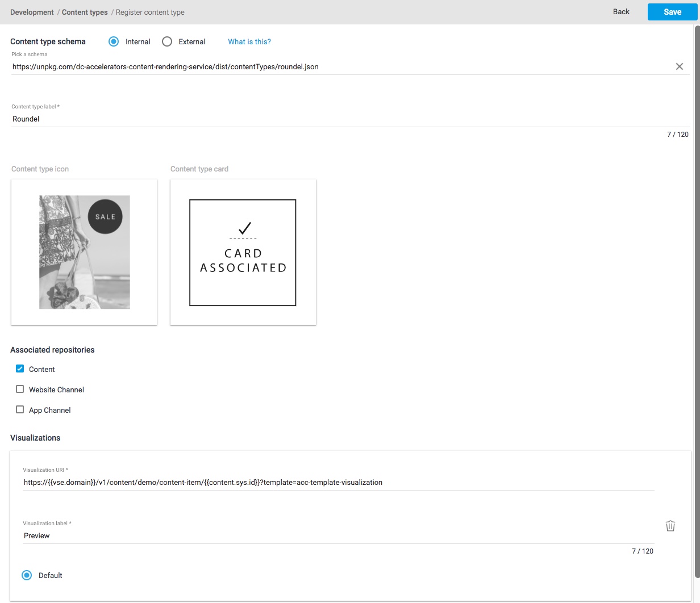Clear the schema URL with the X icon
The height and width of the screenshot is (603, 700).
(679, 66)
